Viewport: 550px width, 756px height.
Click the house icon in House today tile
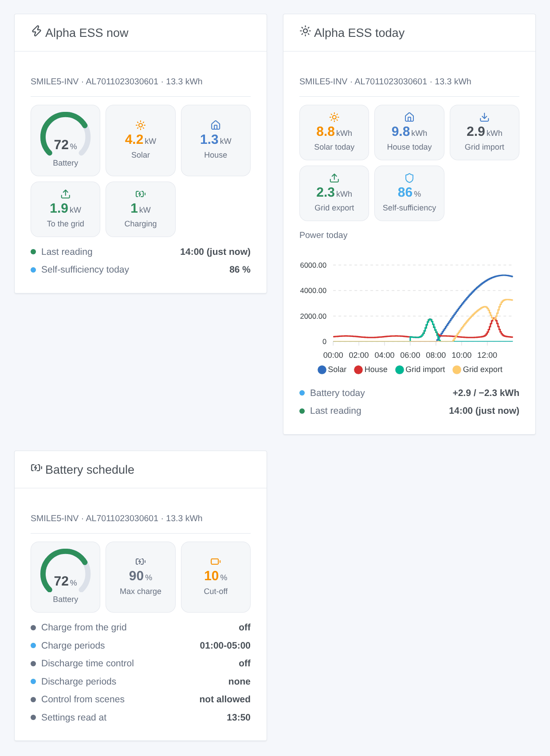point(409,117)
